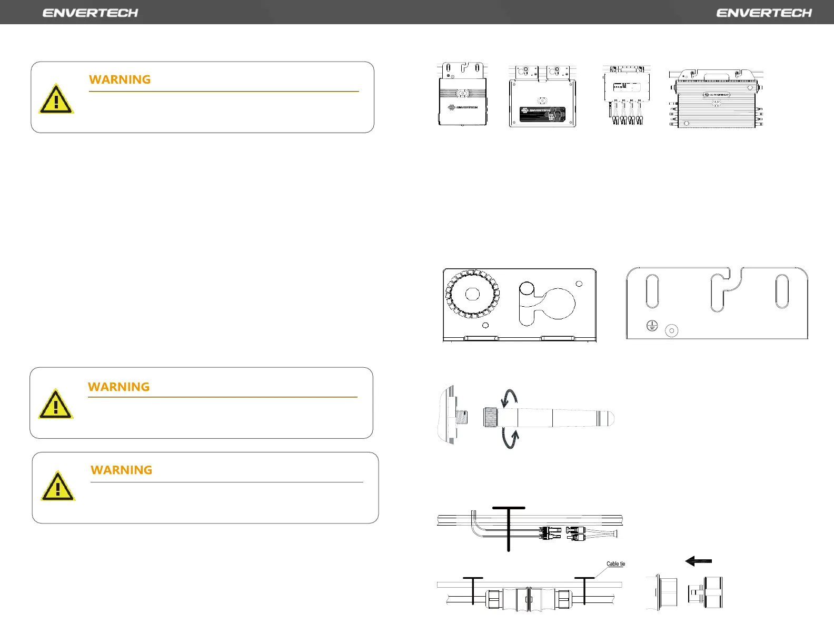Click the gear-shaped washer on the mounting bracket
The width and height of the screenshot is (834, 644).
point(472,294)
